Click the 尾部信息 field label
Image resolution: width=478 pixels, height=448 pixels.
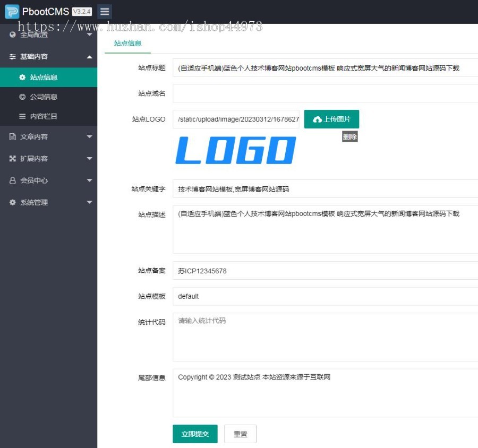[152, 378]
